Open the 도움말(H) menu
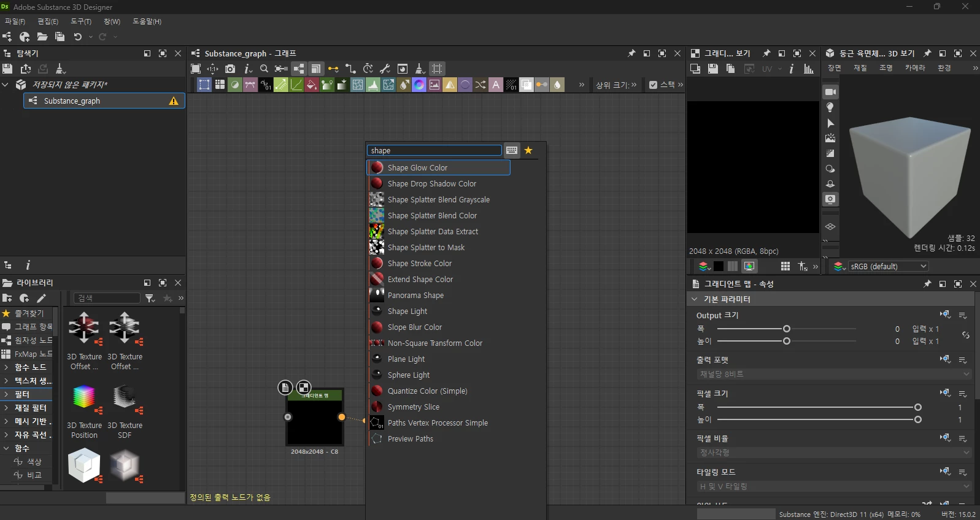 [x=147, y=21]
